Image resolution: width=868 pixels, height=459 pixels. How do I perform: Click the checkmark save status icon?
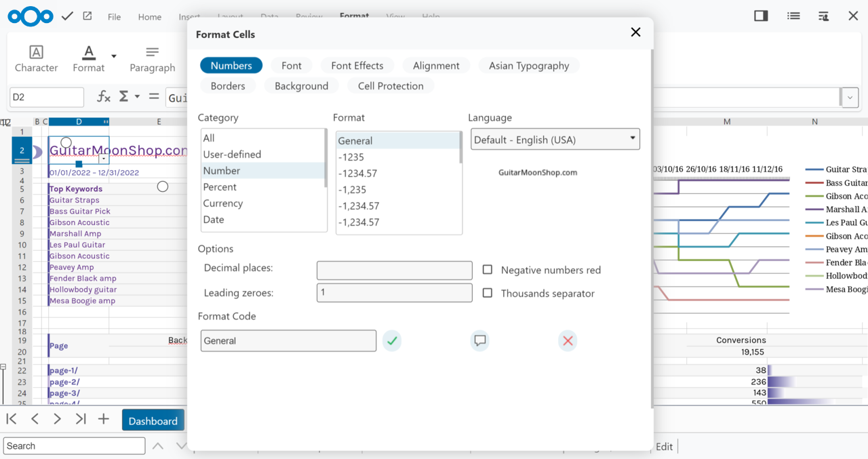[67, 16]
